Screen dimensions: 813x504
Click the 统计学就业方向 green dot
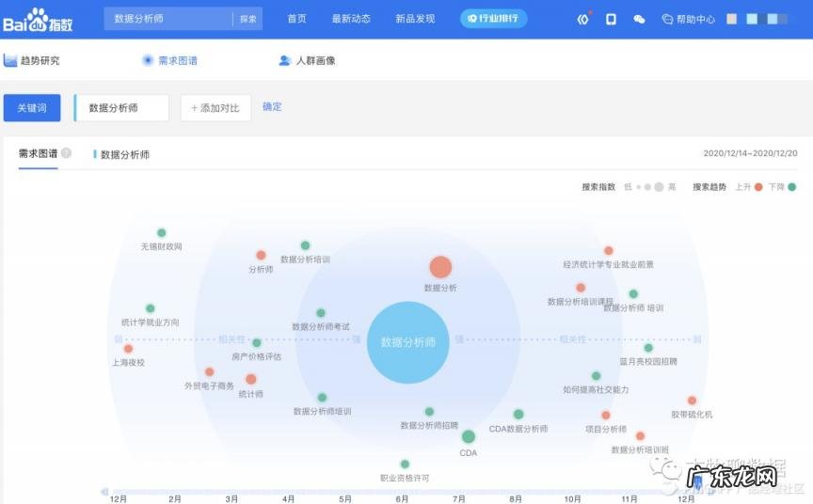(x=151, y=308)
